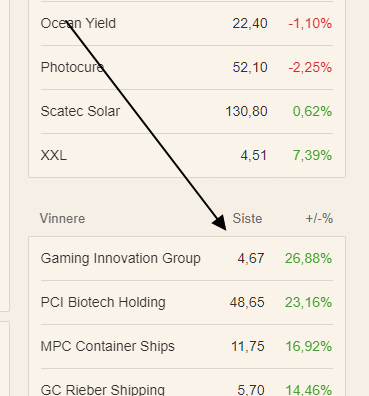Image resolution: width=369 pixels, height=396 pixels.
Task: Open the Ocean Yield stock link
Action: click(78, 24)
